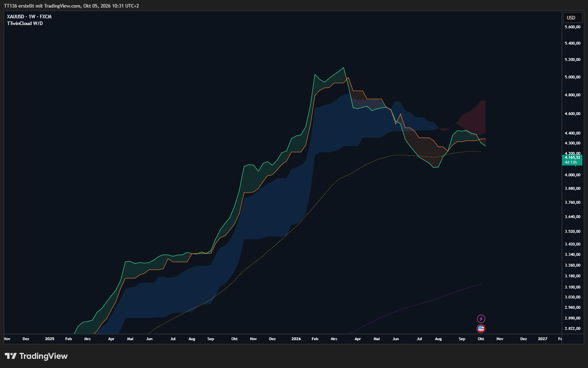
Task: Click the 4.000,00 price axis label
Action: (572, 175)
